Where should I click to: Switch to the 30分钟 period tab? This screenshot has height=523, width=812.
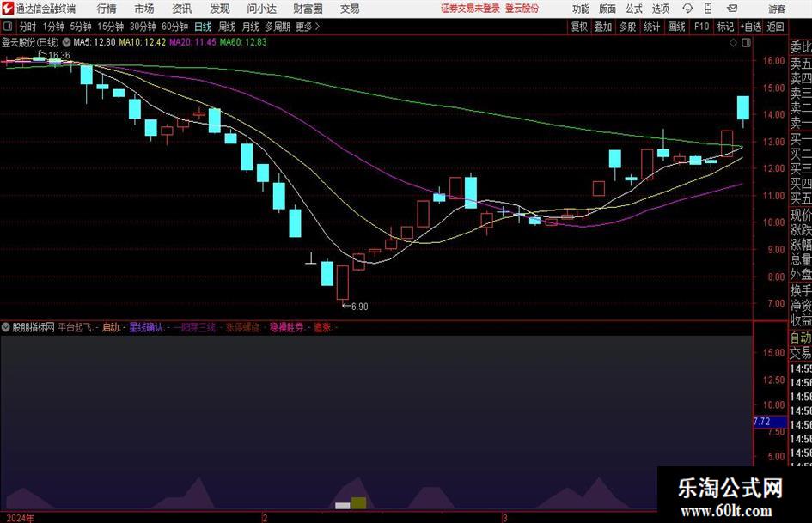click(x=143, y=27)
